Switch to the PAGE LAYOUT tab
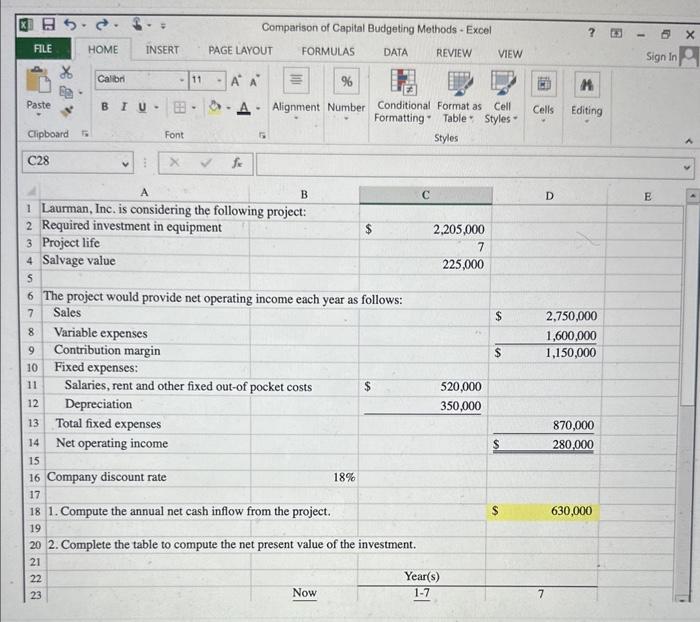700x622 pixels. pyautogui.click(x=240, y=51)
